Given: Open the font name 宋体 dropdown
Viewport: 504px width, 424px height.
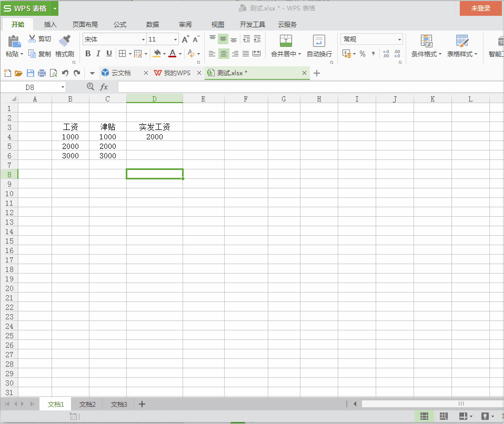Looking at the screenshot, I should (x=143, y=39).
